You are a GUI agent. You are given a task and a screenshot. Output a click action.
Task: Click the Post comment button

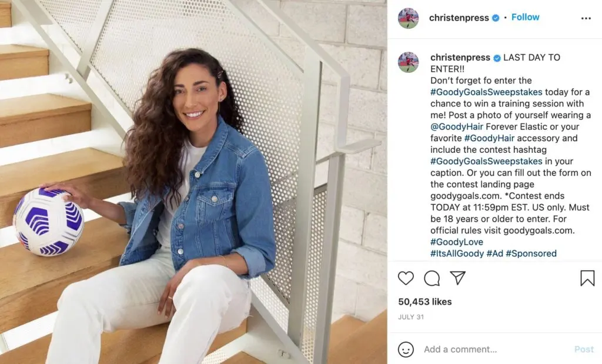(584, 349)
